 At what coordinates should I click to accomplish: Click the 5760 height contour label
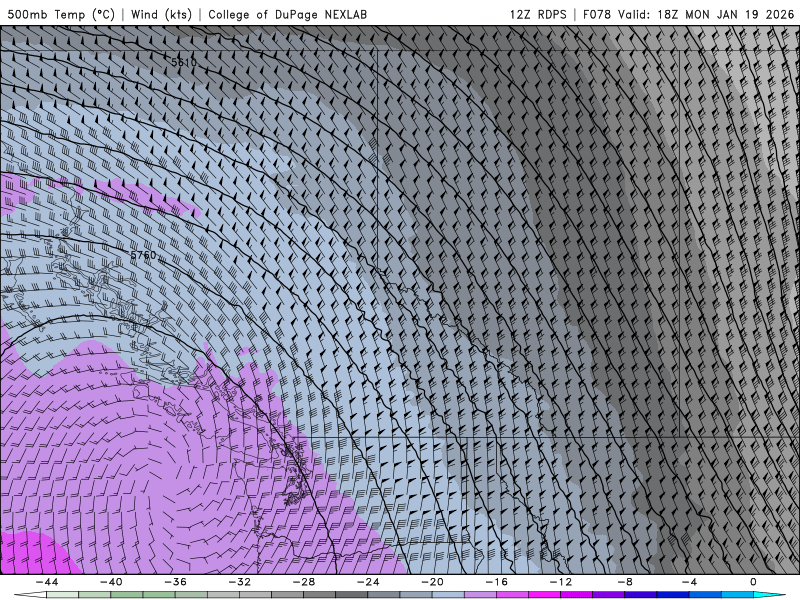pos(143,255)
